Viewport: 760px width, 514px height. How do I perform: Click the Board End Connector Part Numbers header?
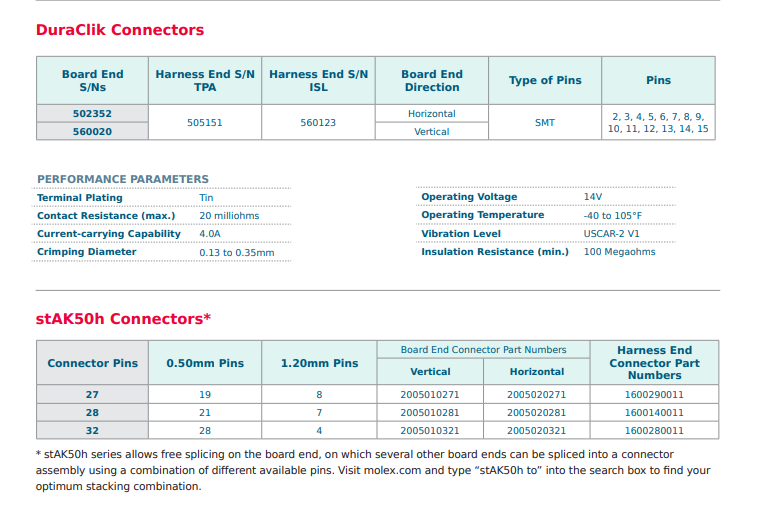pos(483,350)
